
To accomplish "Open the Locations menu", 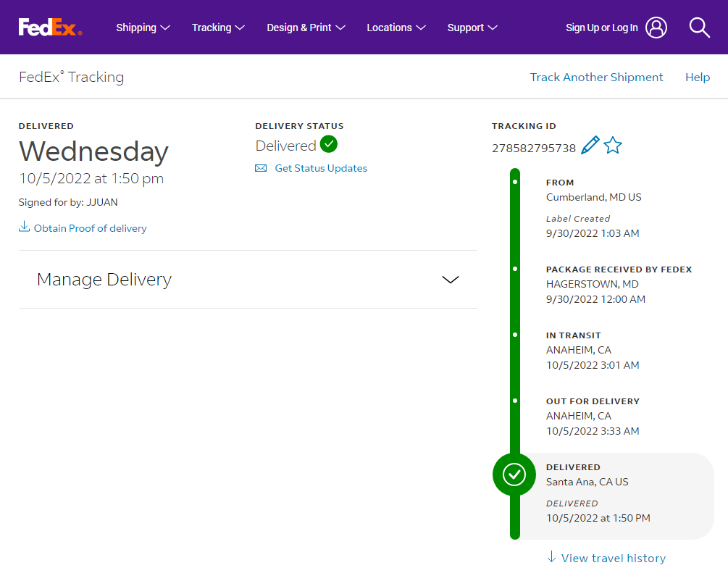I will click(396, 28).
